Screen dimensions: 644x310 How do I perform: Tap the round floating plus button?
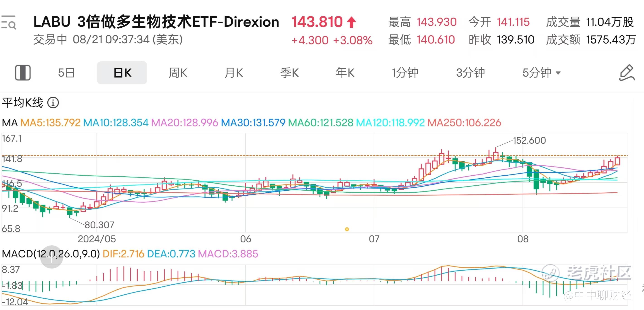tap(51, 257)
